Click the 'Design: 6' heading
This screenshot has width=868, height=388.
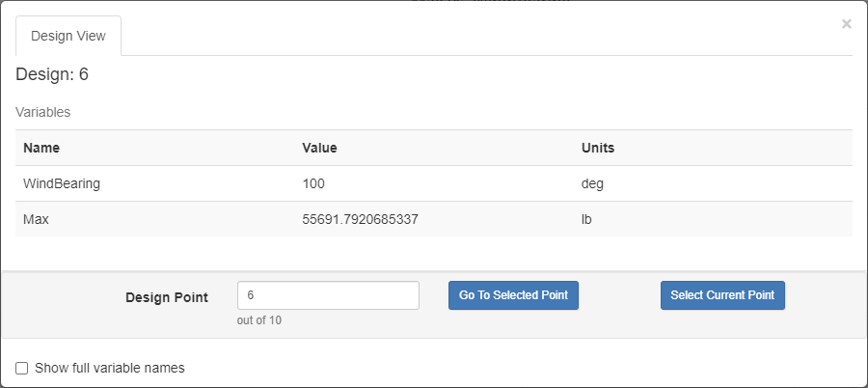click(52, 74)
